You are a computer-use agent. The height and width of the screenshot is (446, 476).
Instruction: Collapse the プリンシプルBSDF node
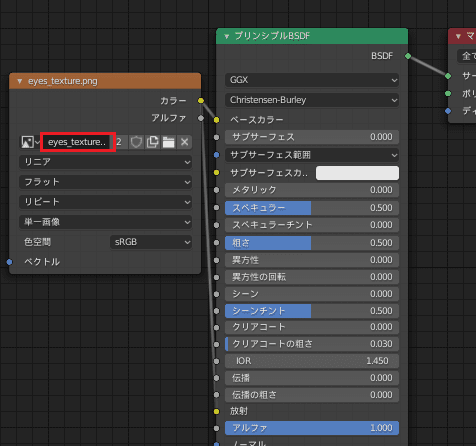pos(227,36)
